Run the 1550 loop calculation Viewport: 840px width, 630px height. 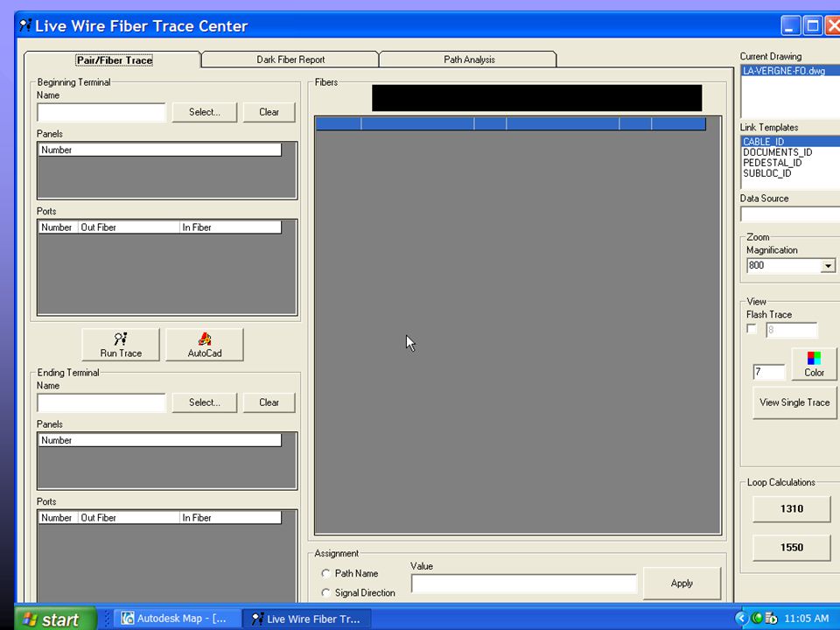point(791,548)
